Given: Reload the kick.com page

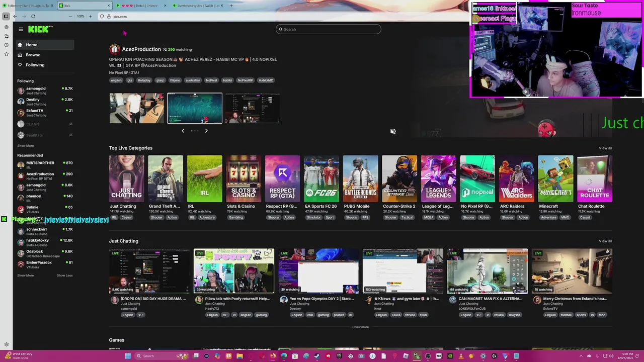Looking at the screenshot, I should pyautogui.click(x=33, y=16).
